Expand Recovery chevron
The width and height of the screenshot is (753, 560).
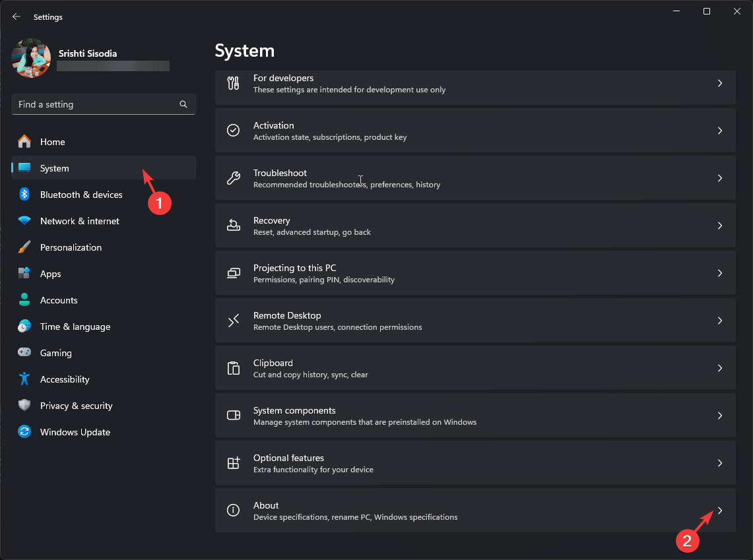coord(720,226)
